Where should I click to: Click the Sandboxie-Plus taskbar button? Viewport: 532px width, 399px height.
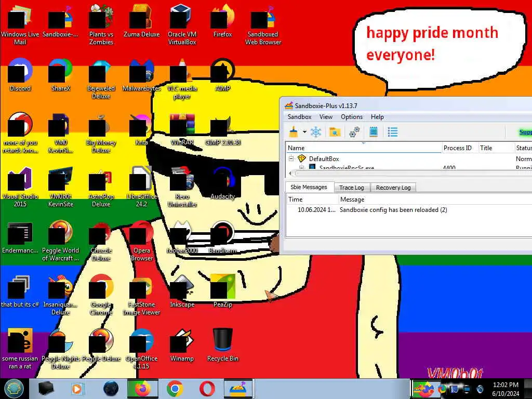[x=238, y=389]
